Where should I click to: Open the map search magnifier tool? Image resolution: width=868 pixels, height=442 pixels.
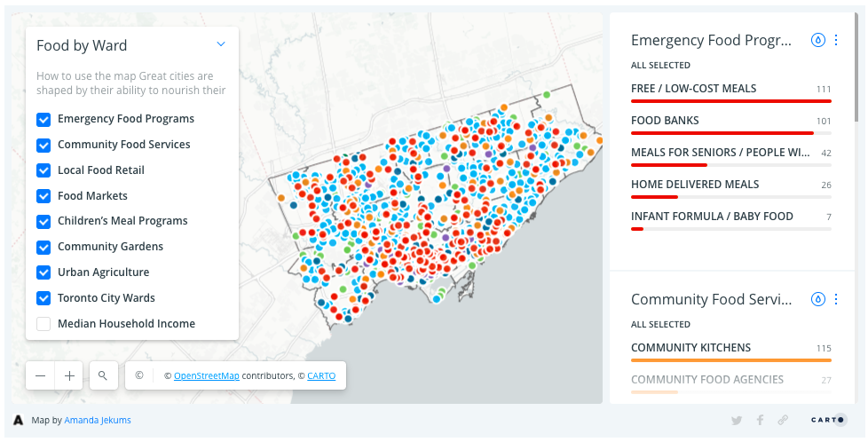coord(103,375)
